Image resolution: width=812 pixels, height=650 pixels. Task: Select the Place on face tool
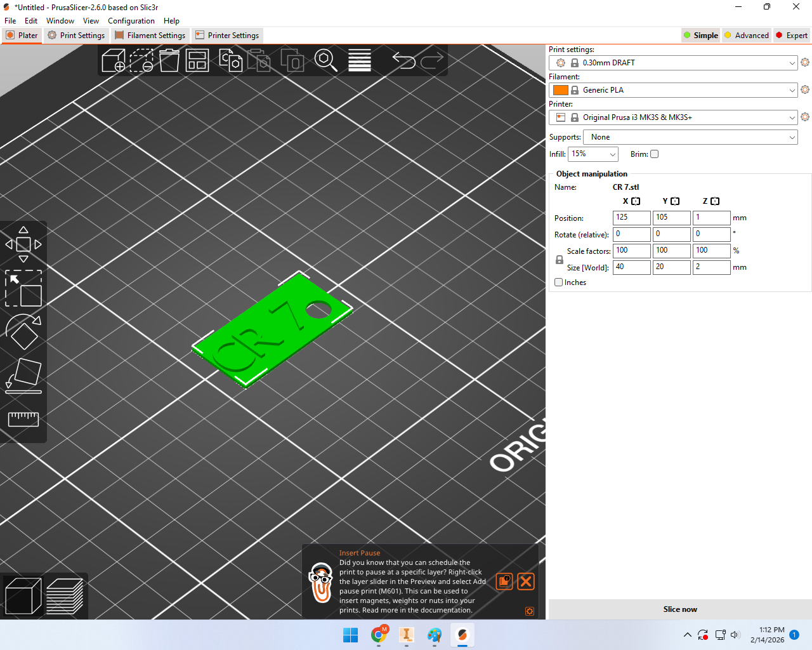tap(23, 375)
